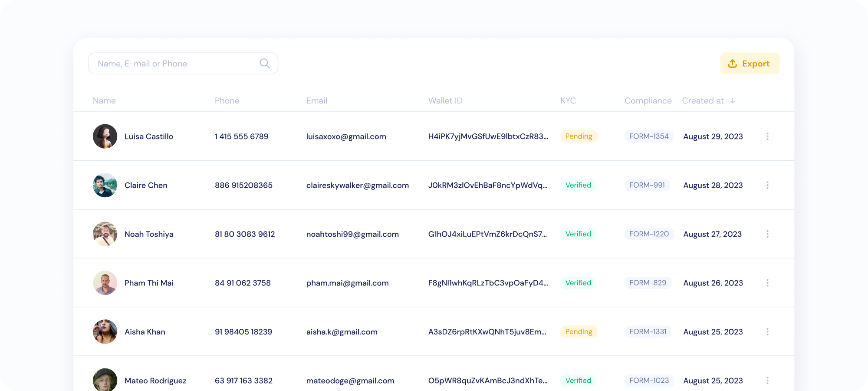Show more options for Pham Thi Mai
The image size is (868, 391).
[767, 283]
